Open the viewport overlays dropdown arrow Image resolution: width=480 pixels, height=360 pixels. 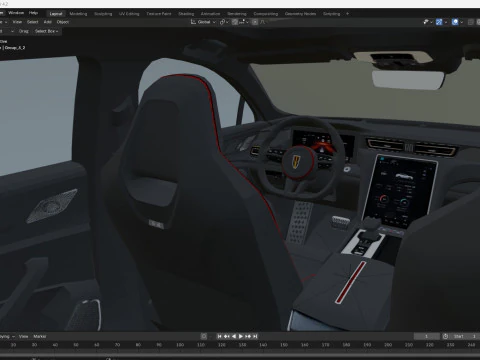462,22
